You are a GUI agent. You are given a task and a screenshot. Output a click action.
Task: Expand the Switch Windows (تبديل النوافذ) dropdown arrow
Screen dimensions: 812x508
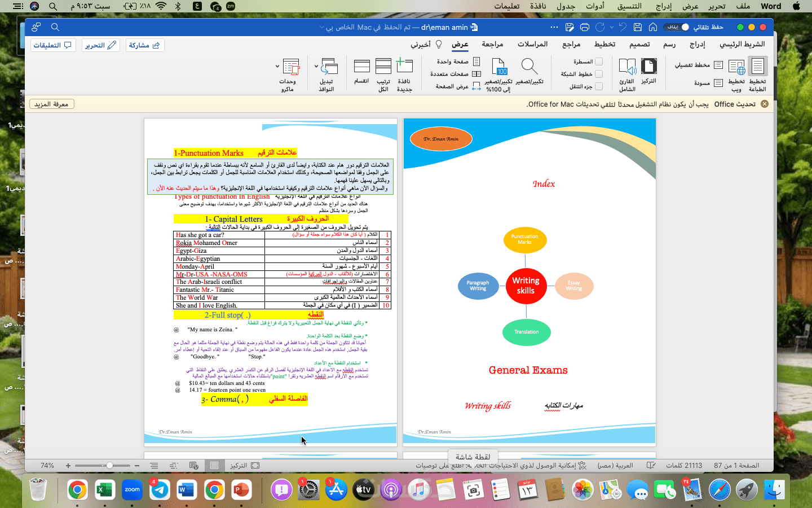point(316,67)
